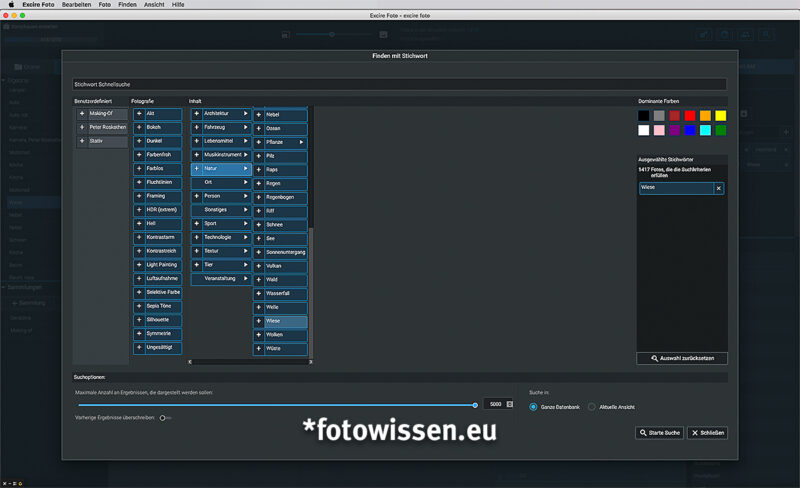The width and height of the screenshot is (800, 488).
Task: Expand Musikinstrument subcategories arrow
Action: [245, 155]
